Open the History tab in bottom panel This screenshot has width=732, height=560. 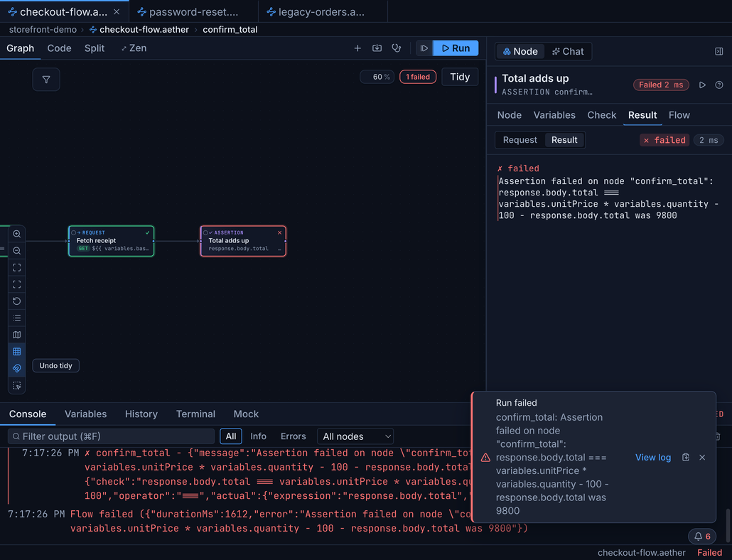(141, 414)
